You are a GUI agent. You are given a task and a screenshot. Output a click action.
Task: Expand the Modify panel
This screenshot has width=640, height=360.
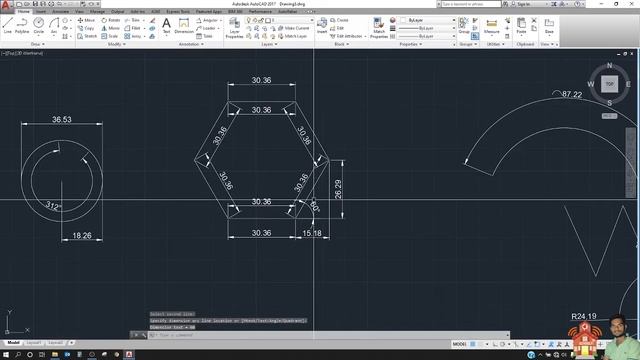(x=117, y=44)
